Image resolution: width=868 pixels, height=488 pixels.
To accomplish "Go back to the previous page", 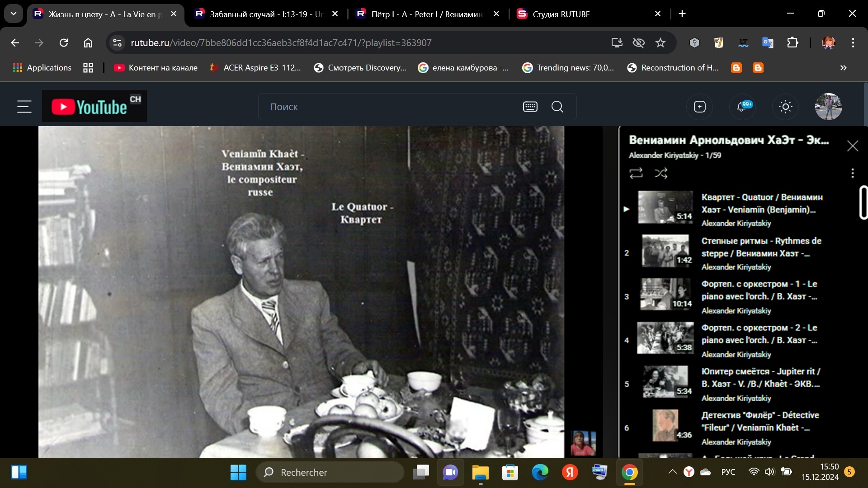I will 15,42.
